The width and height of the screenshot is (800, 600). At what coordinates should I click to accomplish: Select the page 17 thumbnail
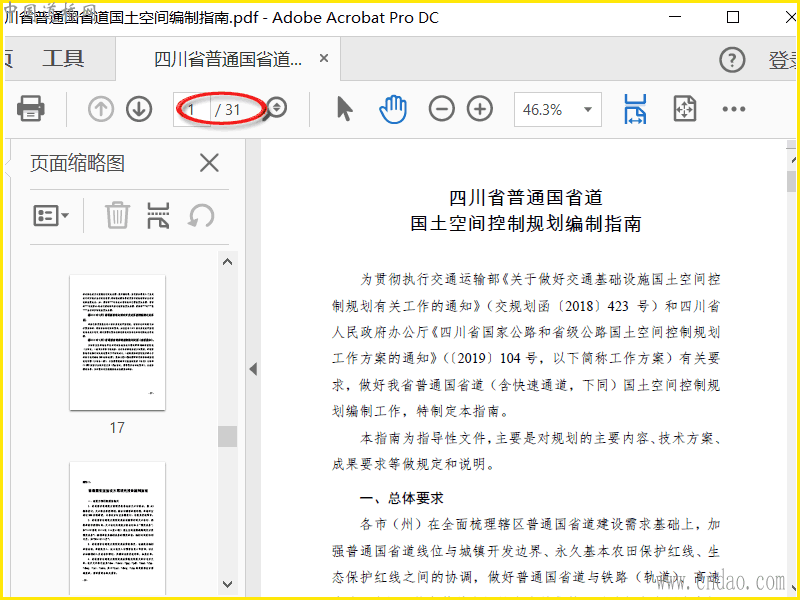[117, 342]
